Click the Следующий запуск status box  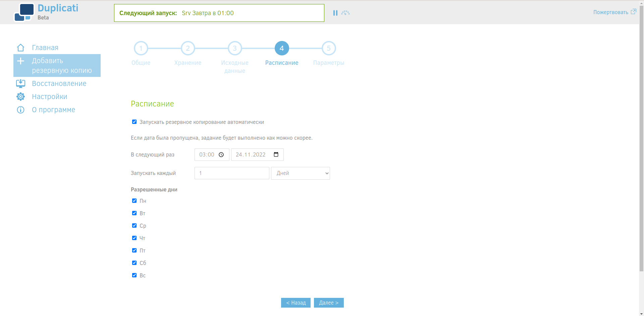[x=219, y=13]
